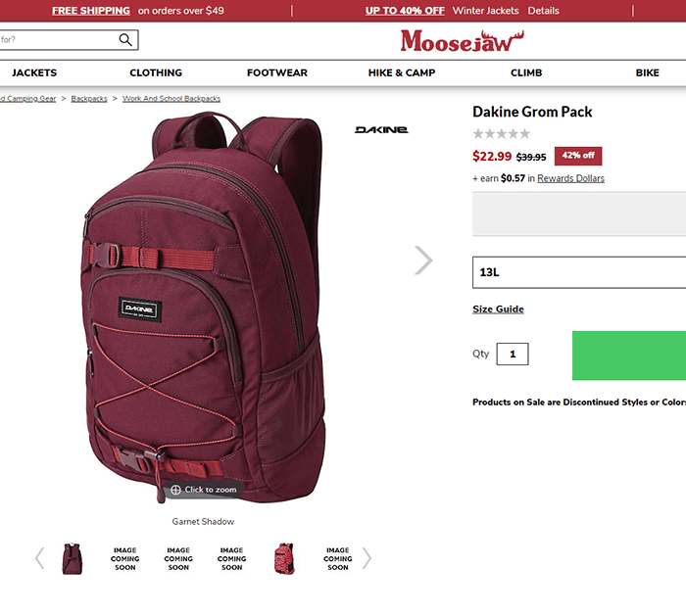This screenshot has width=686, height=616.
Task: Go to Work And School Backpacks breadcrumb
Action: [x=171, y=98]
